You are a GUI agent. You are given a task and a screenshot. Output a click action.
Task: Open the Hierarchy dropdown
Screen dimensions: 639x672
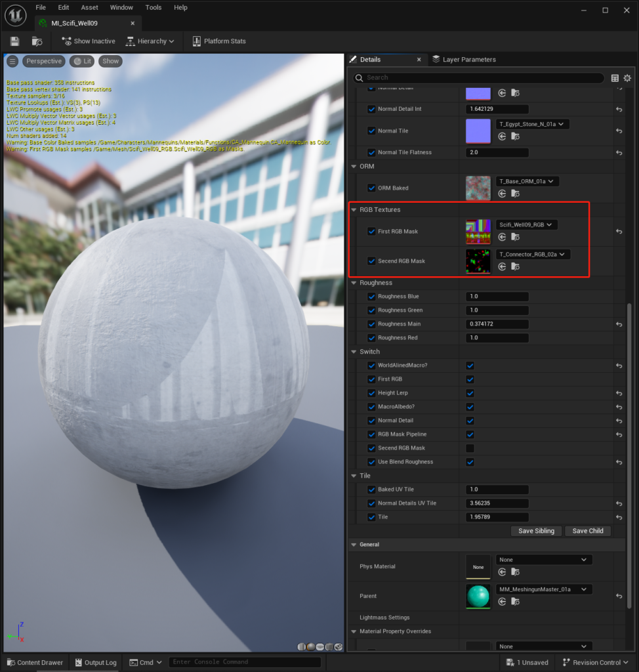coord(150,41)
